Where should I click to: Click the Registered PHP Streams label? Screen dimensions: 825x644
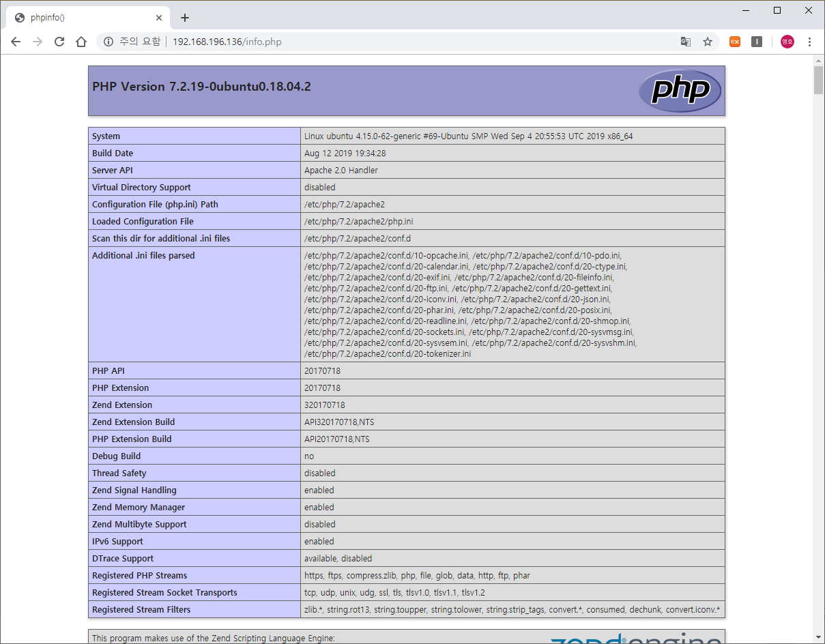pos(139,576)
